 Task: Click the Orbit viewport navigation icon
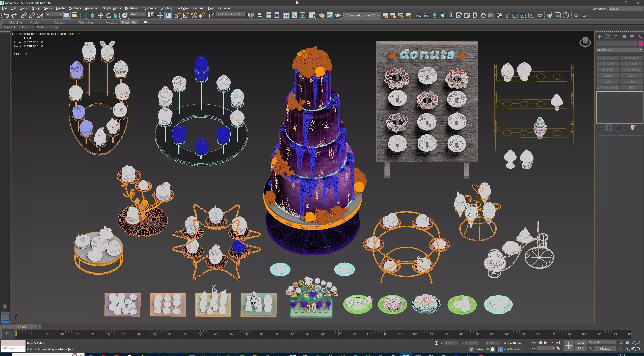click(x=633, y=348)
